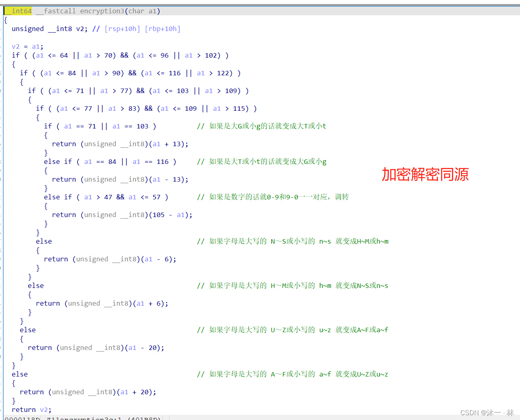
Task: Click the 'a1 > 47 && a1 <= 57' condition
Action: tap(122, 197)
